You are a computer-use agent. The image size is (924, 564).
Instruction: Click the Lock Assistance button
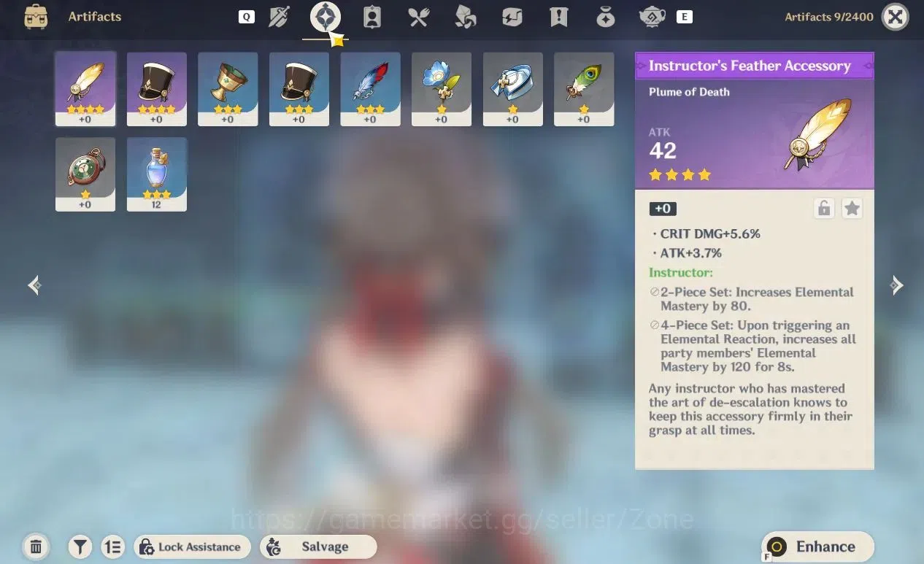pyautogui.click(x=192, y=546)
